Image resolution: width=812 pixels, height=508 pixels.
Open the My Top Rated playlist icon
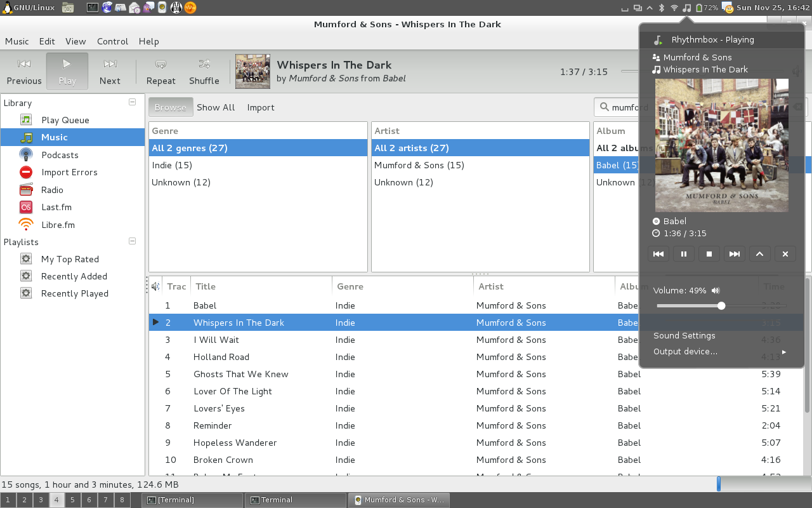pyautogui.click(x=26, y=259)
